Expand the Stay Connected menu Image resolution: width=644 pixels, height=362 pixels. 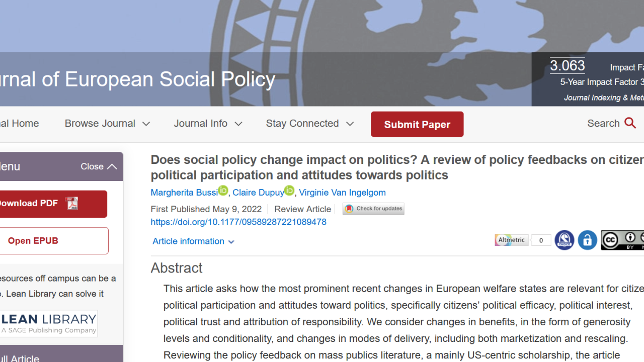pyautogui.click(x=310, y=124)
